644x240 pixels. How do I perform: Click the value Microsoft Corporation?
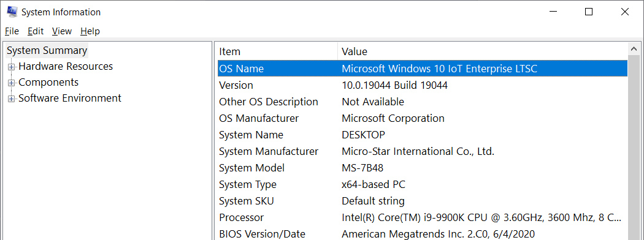coord(393,118)
